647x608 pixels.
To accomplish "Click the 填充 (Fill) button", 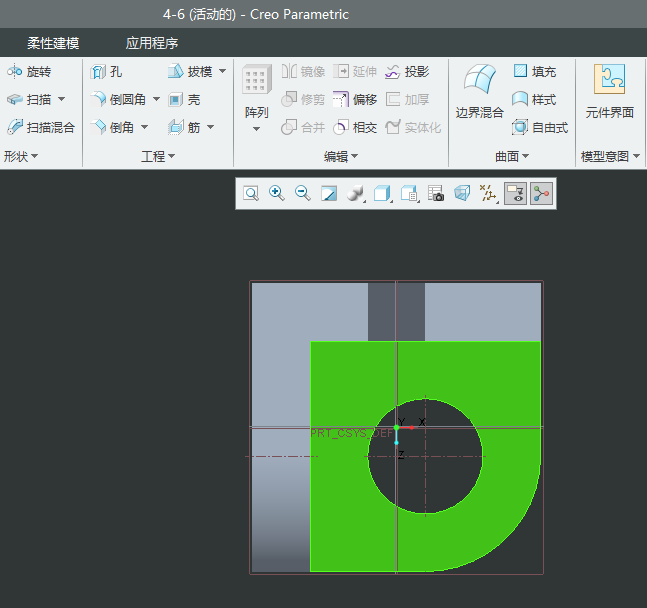I will click(x=534, y=72).
